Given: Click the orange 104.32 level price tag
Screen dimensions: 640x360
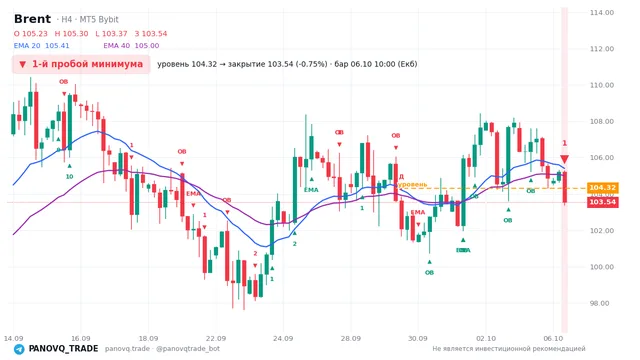Looking at the screenshot, I should coord(602,188).
